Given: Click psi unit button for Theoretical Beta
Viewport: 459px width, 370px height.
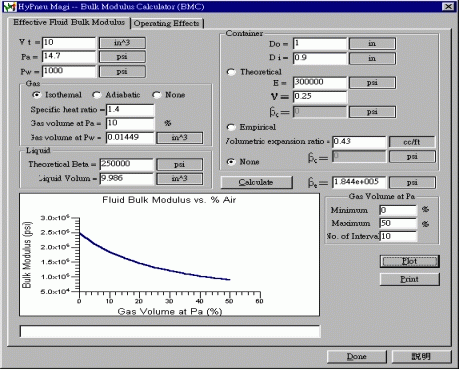Looking at the screenshot, I should pos(180,164).
